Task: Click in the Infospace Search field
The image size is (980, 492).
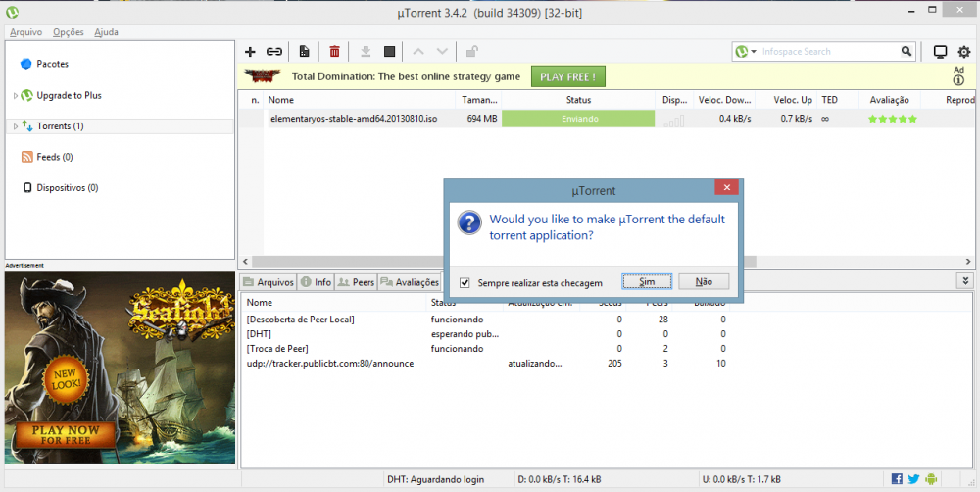Action: click(x=828, y=52)
